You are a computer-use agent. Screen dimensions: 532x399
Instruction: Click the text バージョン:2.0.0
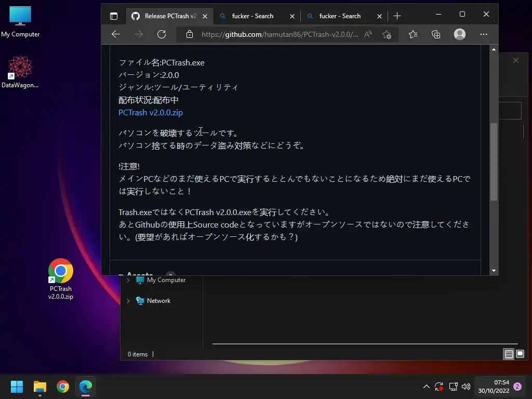[x=149, y=75]
